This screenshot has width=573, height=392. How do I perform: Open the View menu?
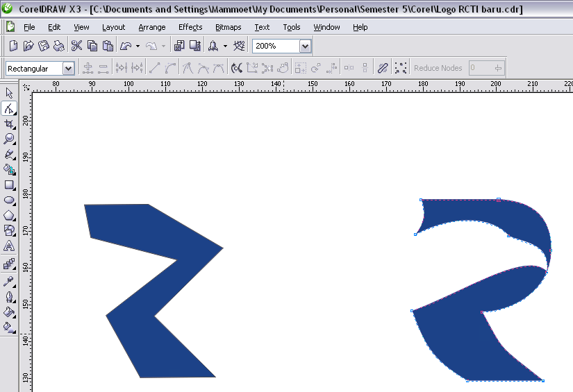click(81, 27)
